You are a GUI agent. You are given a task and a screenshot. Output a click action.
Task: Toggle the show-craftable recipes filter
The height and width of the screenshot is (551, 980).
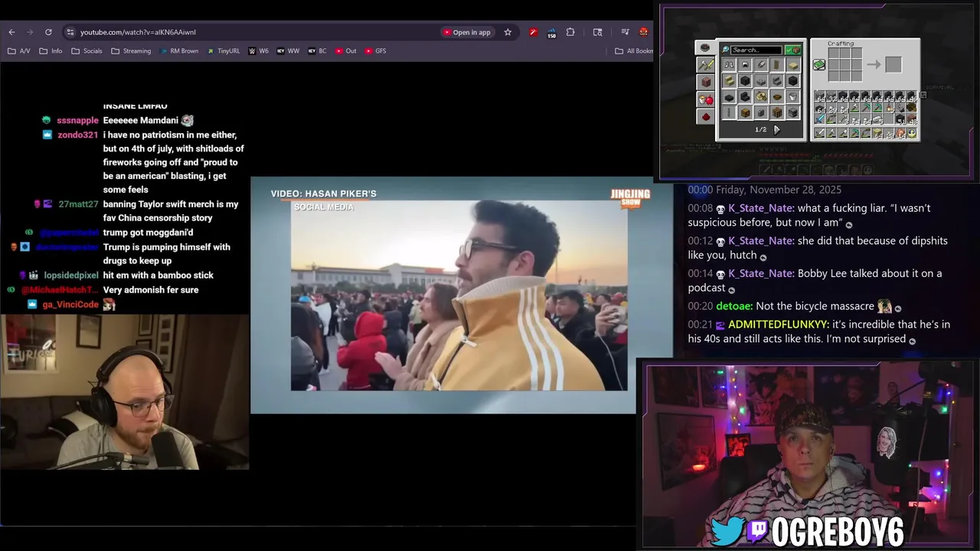(x=792, y=50)
